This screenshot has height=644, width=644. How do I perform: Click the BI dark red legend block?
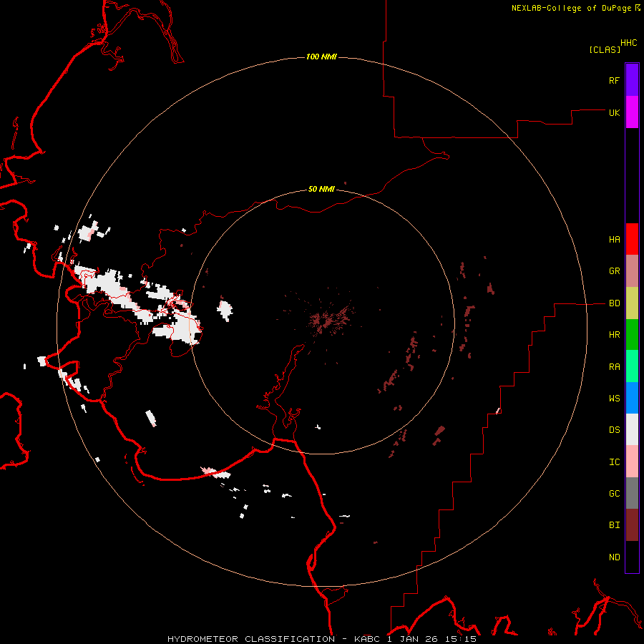tap(632, 525)
